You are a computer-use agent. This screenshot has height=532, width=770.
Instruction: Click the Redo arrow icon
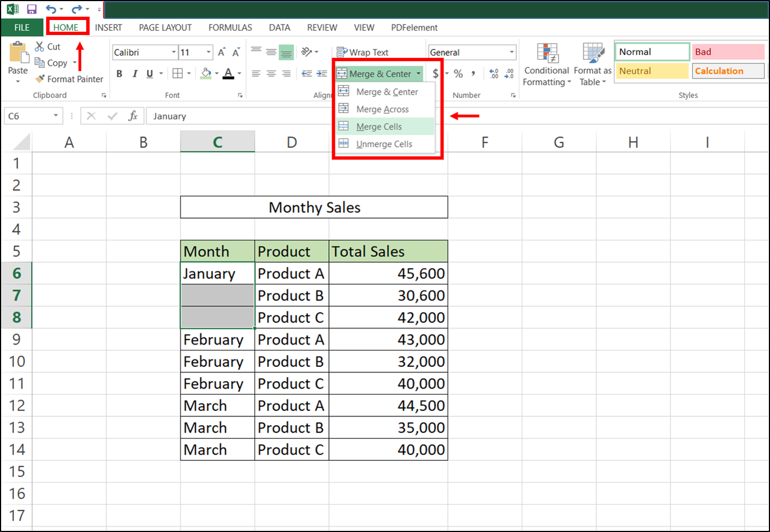tap(77, 9)
